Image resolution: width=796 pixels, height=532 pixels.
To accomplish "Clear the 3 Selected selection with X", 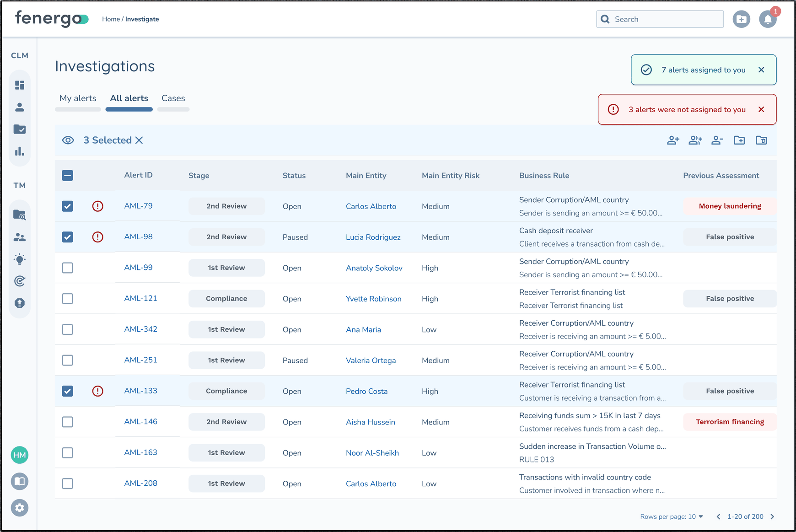I will click(139, 140).
